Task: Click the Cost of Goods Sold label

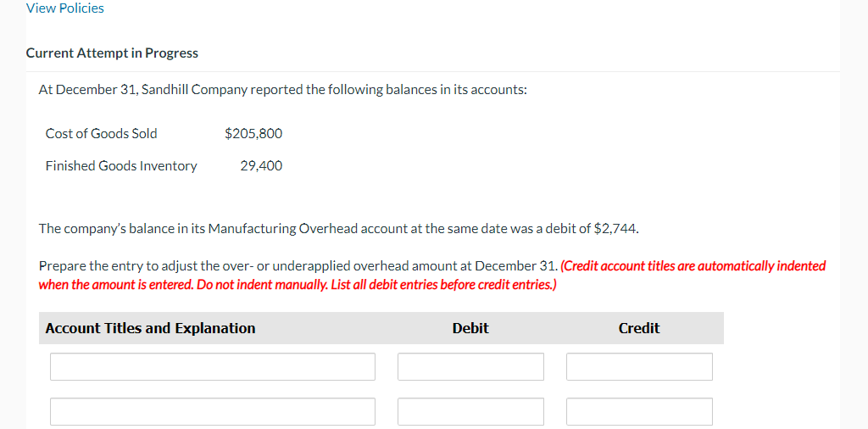Action: (101, 133)
